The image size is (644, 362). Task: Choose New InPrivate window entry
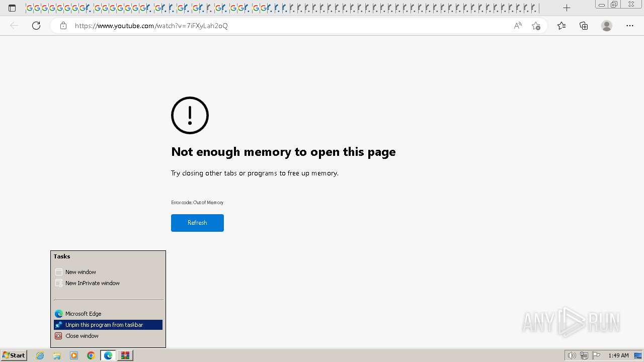pos(108,283)
